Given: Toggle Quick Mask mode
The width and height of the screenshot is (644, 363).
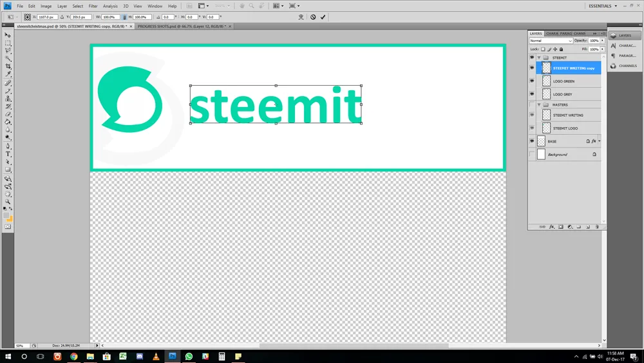Looking at the screenshot, I should [x=8, y=227].
